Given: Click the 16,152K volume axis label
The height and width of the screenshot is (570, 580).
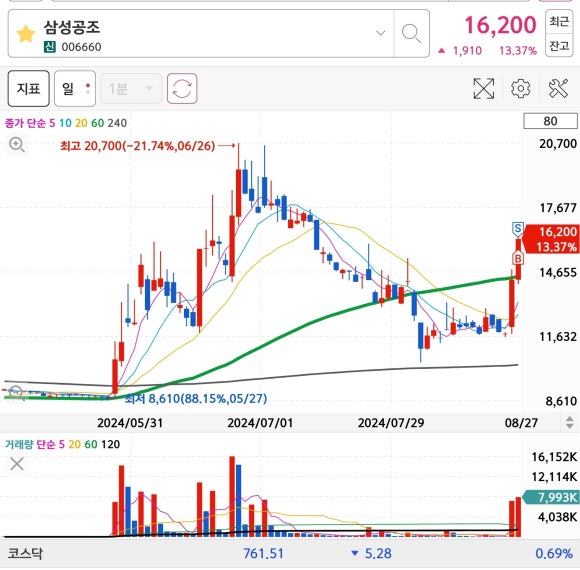Looking at the screenshot, I should (x=554, y=457).
